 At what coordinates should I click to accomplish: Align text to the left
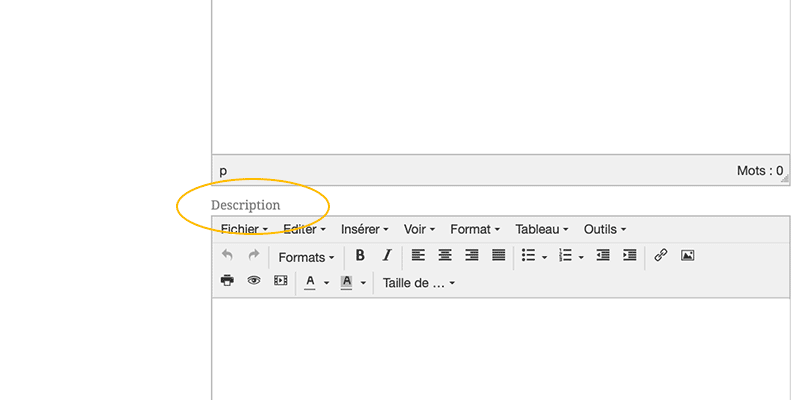click(418, 256)
